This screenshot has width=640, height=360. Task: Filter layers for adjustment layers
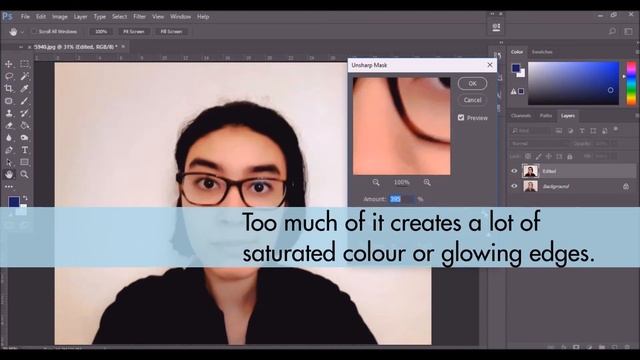(571, 131)
